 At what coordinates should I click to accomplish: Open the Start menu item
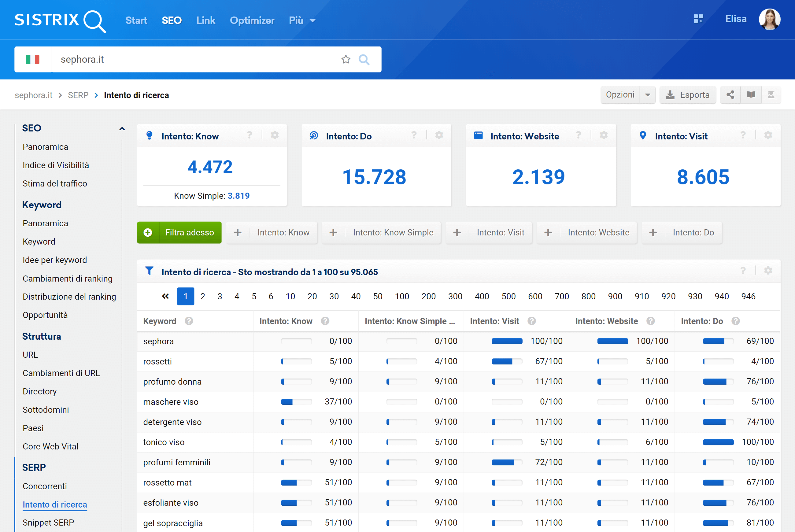(136, 20)
